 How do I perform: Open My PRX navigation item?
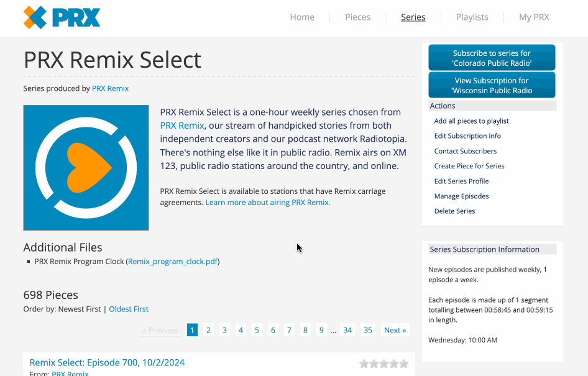[x=534, y=17]
